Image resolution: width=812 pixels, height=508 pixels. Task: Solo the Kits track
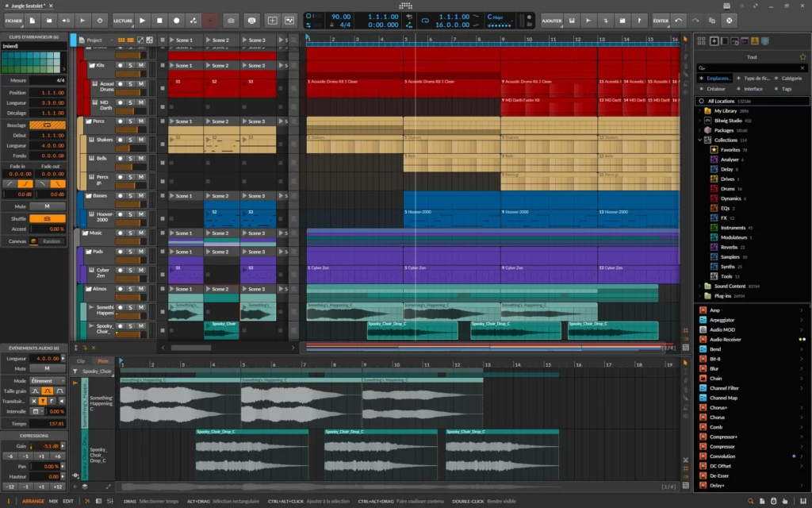click(x=131, y=65)
